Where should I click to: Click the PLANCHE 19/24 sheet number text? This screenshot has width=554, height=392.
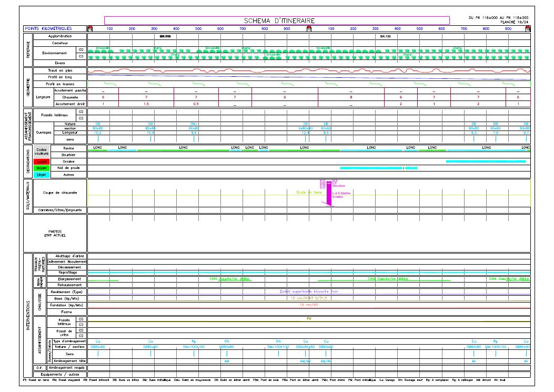pos(514,23)
